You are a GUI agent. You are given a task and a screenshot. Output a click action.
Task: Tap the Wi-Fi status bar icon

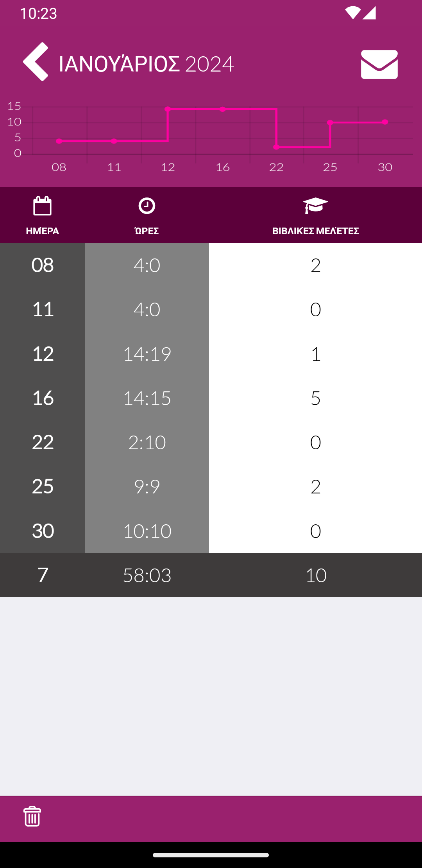pos(352,13)
